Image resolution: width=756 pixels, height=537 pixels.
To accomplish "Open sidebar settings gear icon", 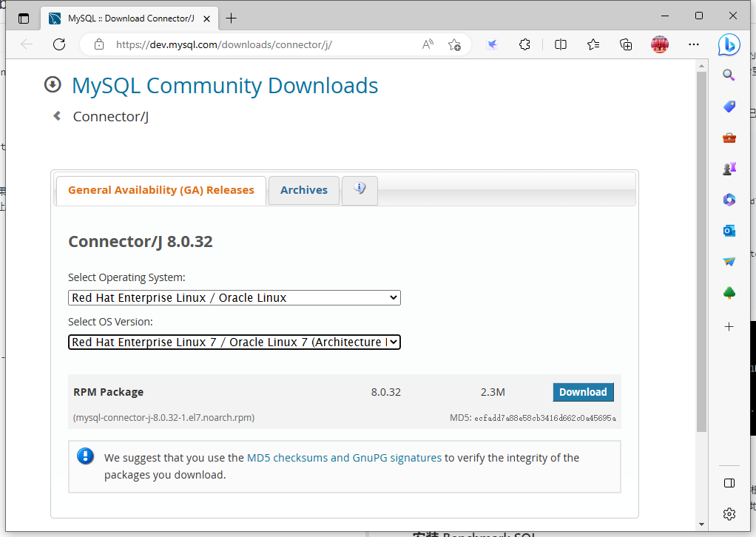I will 729,514.
